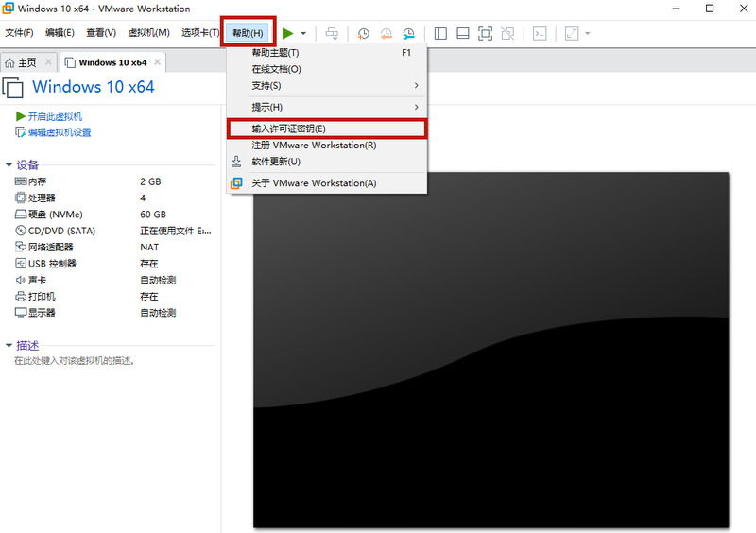Toggle the thumbnail bar view icon
Viewport: 756px width, 533px height.
pyautogui.click(x=463, y=33)
